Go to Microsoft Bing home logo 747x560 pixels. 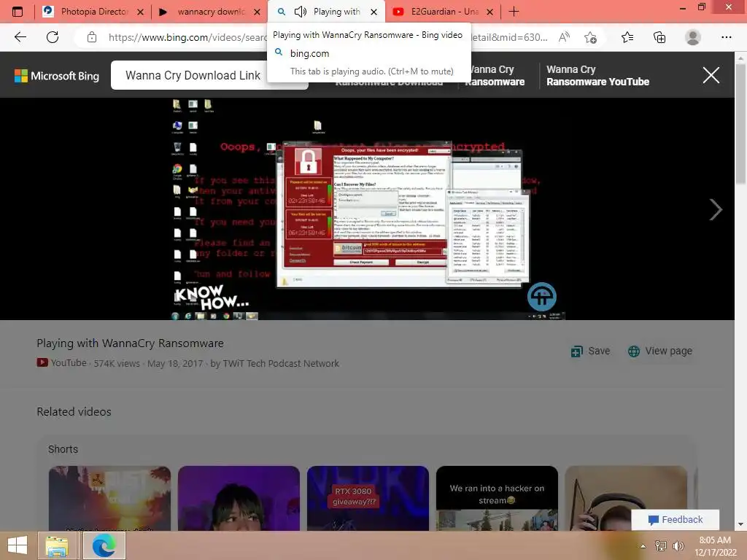click(x=57, y=76)
